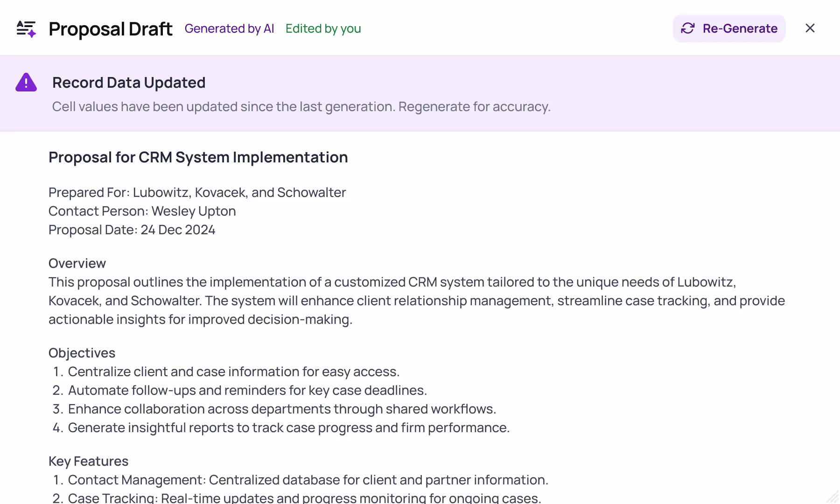This screenshot has height=504, width=840.
Task: Click the resize handle in bottom corner
Action: coord(833,497)
